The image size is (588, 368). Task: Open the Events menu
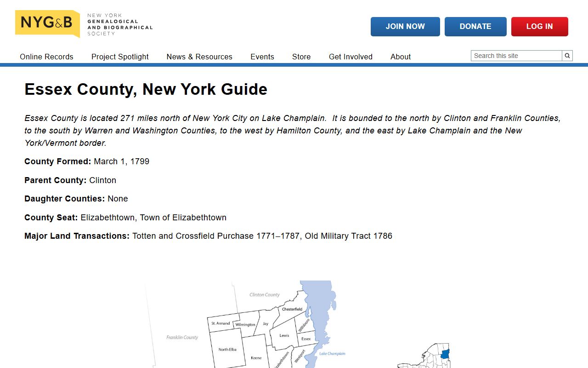(262, 57)
